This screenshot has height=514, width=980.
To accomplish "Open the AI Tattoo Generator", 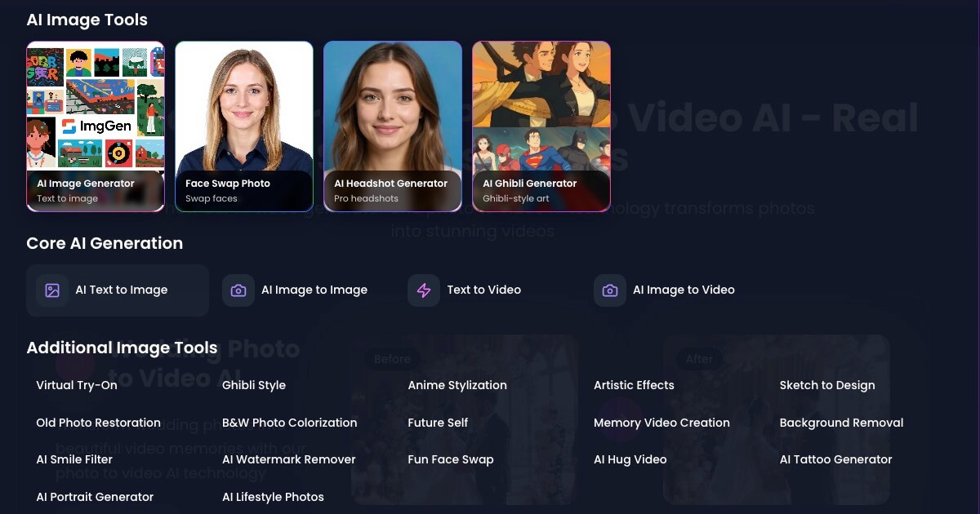I will point(836,459).
